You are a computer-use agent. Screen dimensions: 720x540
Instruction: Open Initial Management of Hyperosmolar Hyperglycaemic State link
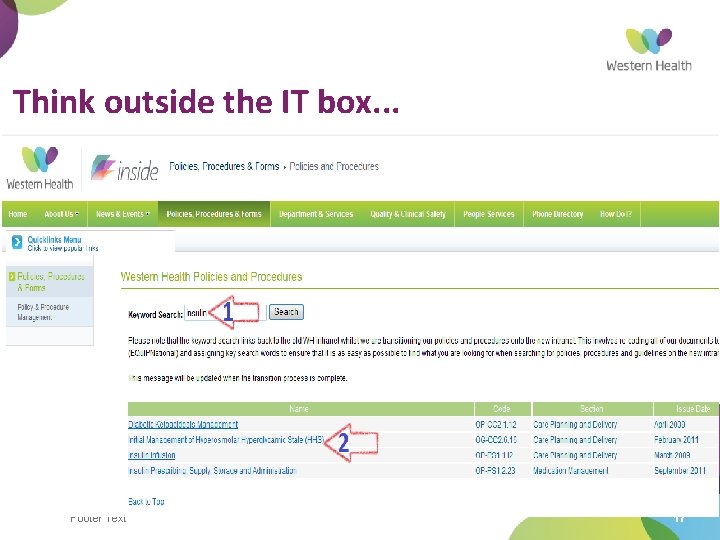pyautogui.click(x=226, y=440)
